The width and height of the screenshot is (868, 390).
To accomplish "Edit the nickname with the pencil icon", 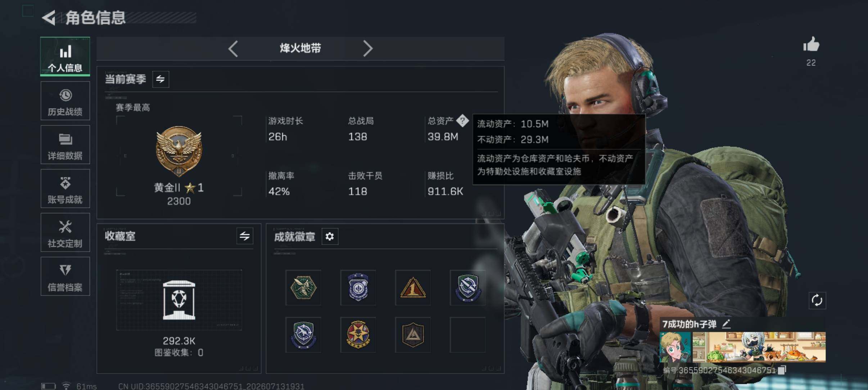I will coord(726,324).
